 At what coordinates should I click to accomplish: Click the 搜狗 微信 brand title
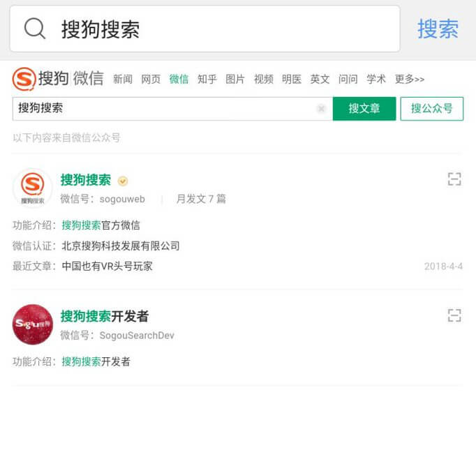[71, 79]
